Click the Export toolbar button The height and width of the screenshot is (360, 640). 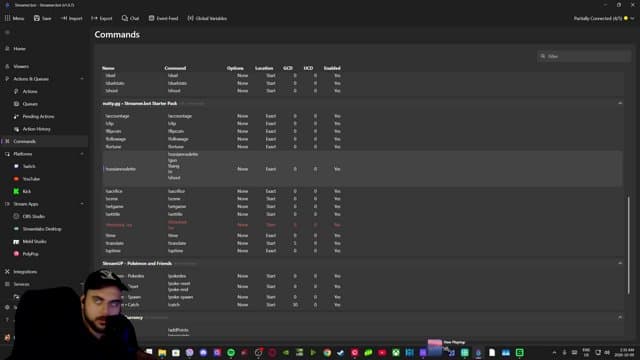coord(102,18)
